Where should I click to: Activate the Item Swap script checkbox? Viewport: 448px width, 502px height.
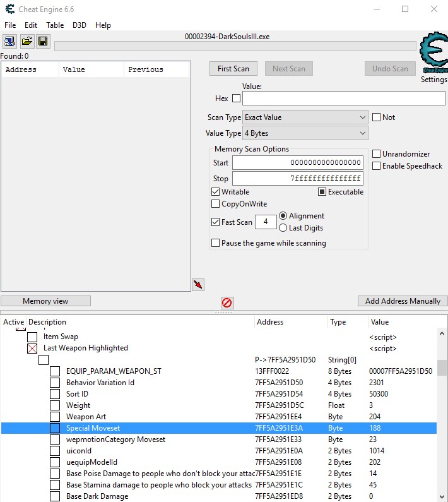point(32,337)
